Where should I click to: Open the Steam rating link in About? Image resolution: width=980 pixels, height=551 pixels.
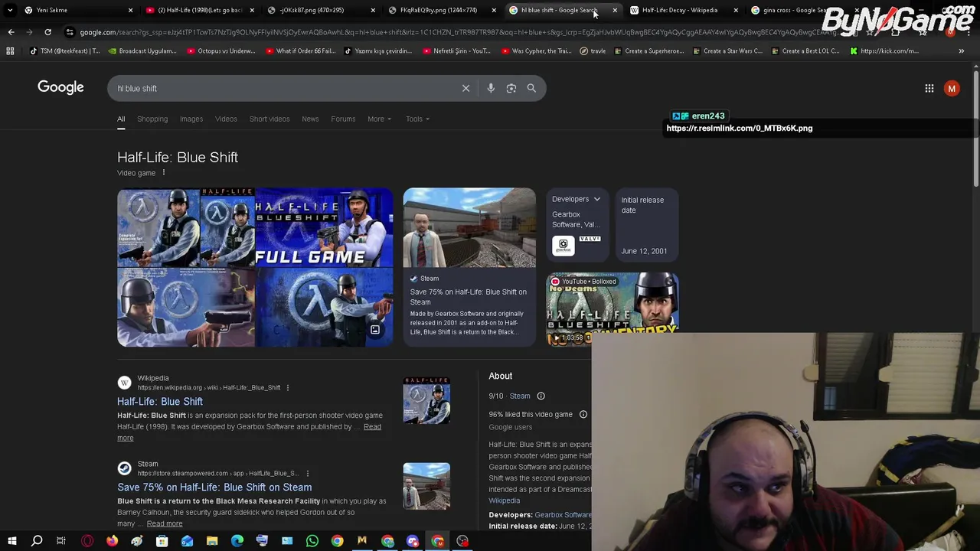520,396
